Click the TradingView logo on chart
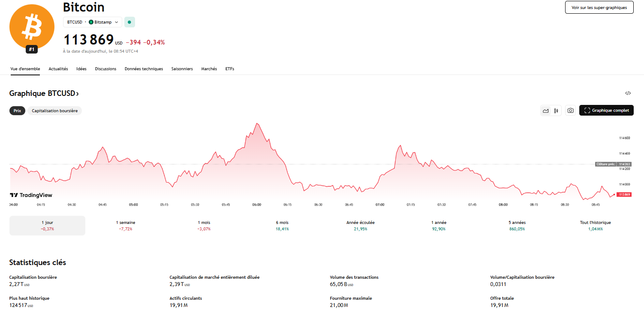The height and width of the screenshot is (310, 644). click(31, 195)
